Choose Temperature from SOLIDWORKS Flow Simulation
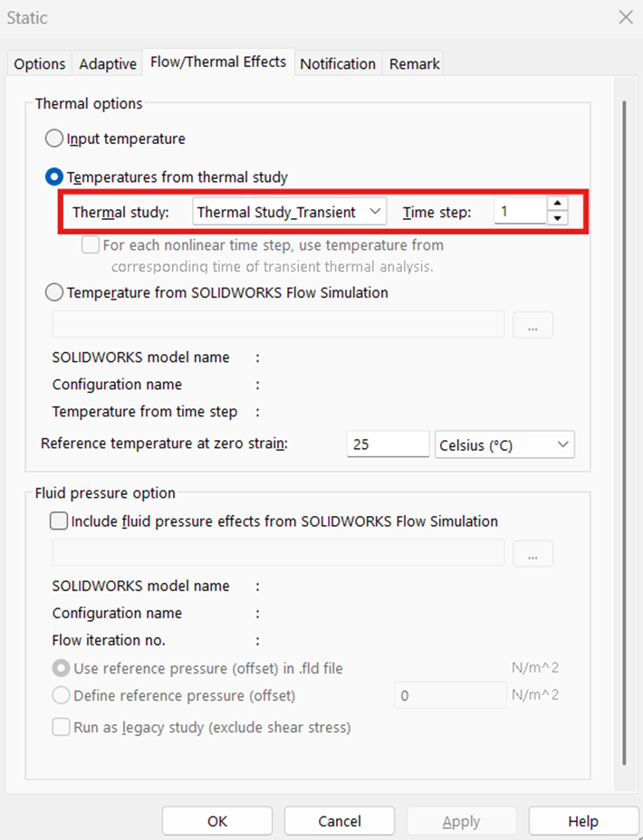The width and height of the screenshot is (643, 840). point(53,292)
